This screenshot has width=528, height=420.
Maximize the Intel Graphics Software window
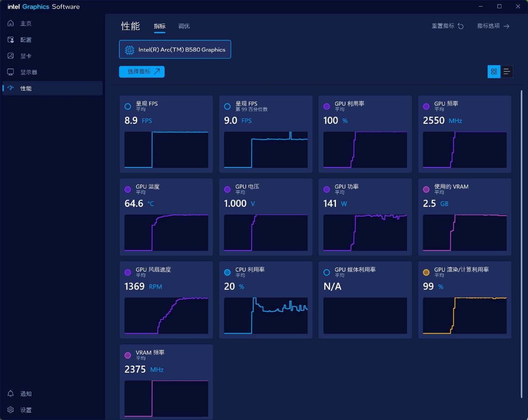pyautogui.click(x=499, y=6)
